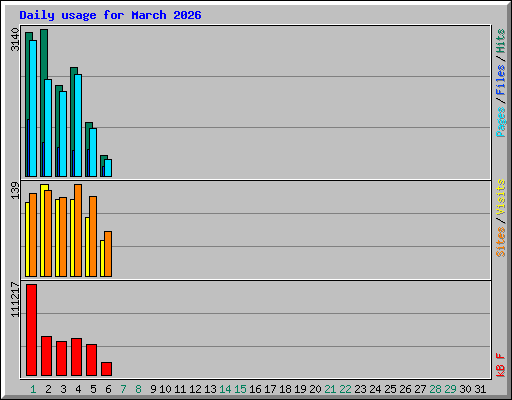Image resolution: width=512 pixels, height=400 pixels.
Task: Click day 31 on the x-axis
Action: [480, 389]
